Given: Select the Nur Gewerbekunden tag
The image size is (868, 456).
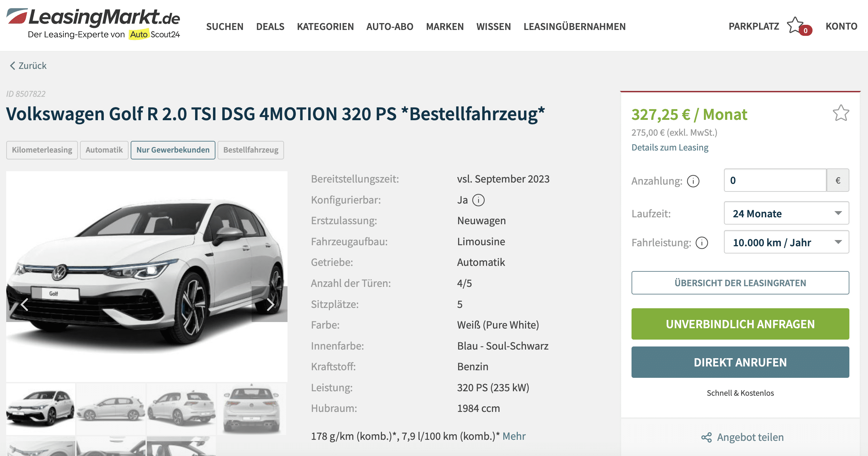Looking at the screenshot, I should 173,150.
